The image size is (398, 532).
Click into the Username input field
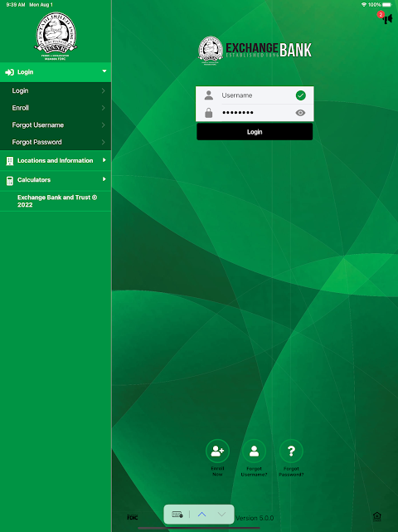(255, 95)
